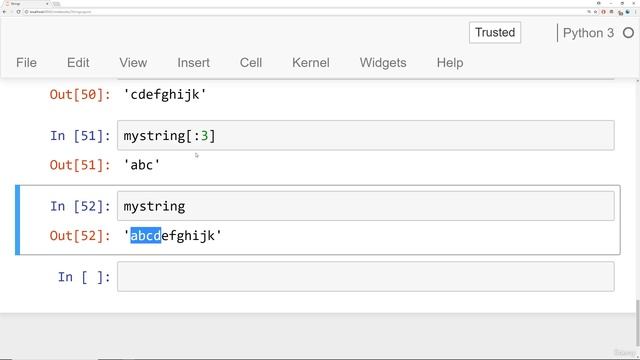
Task: Open a new browser tab
Action: (x=57, y=4)
